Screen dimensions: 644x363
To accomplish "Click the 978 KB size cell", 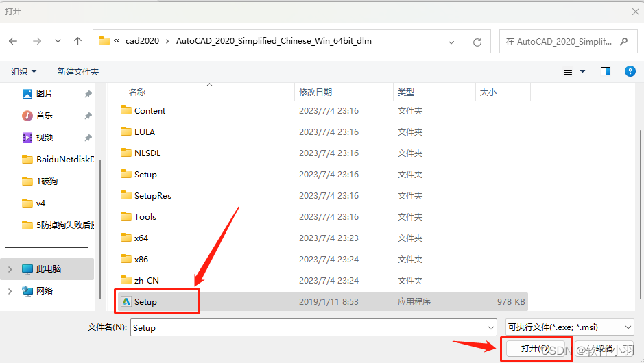I will coord(511,302).
